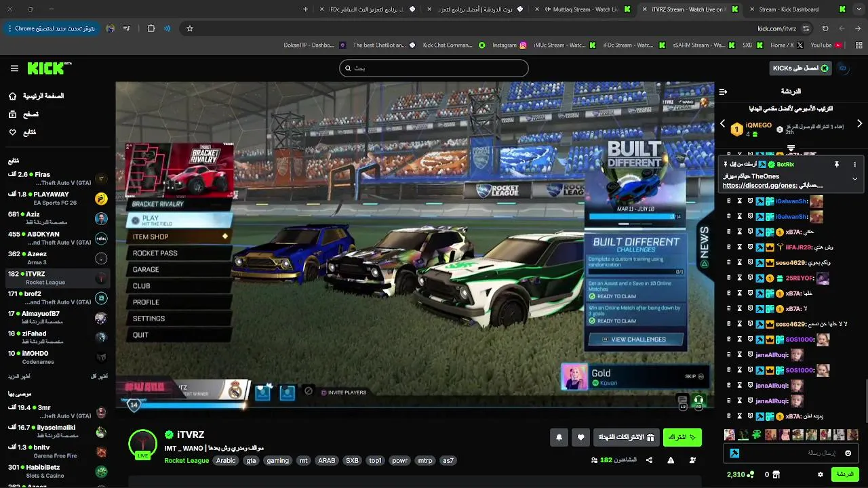
Task: Open chat settings gear
Action: tap(821, 474)
